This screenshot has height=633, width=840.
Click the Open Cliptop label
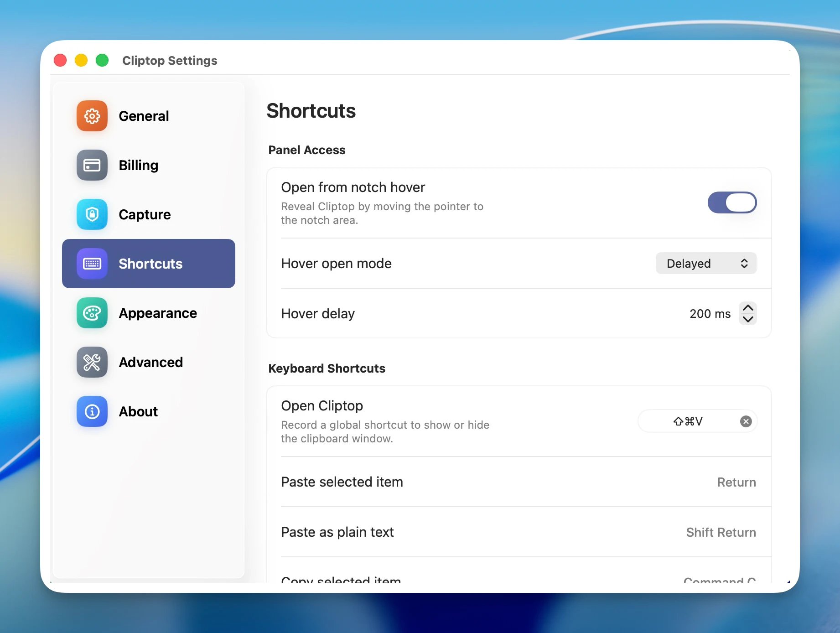pos(322,405)
